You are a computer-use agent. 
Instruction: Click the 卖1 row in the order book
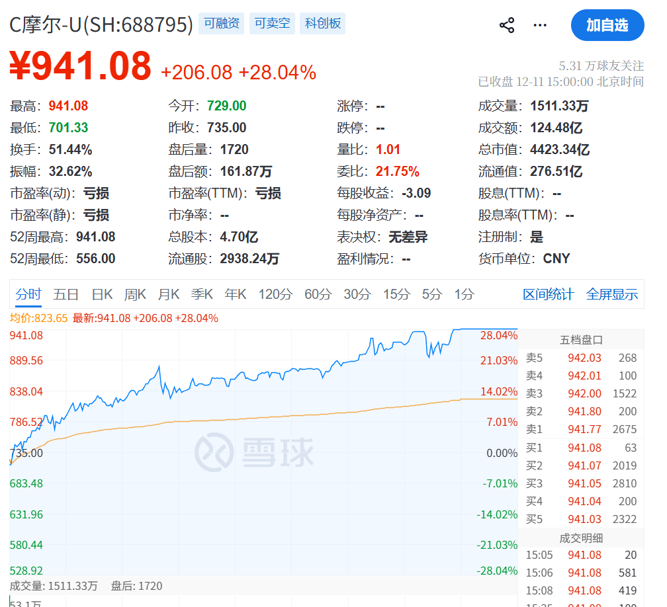(581, 429)
